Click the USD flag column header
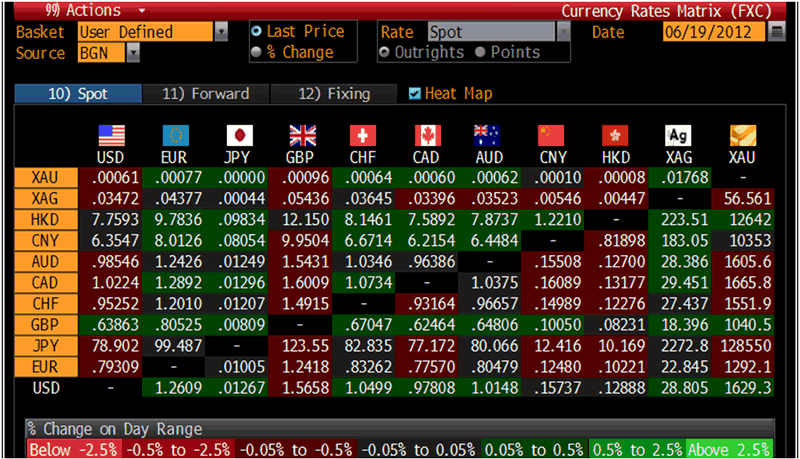Image resolution: width=800 pixels, height=459 pixels. point(111,136)
